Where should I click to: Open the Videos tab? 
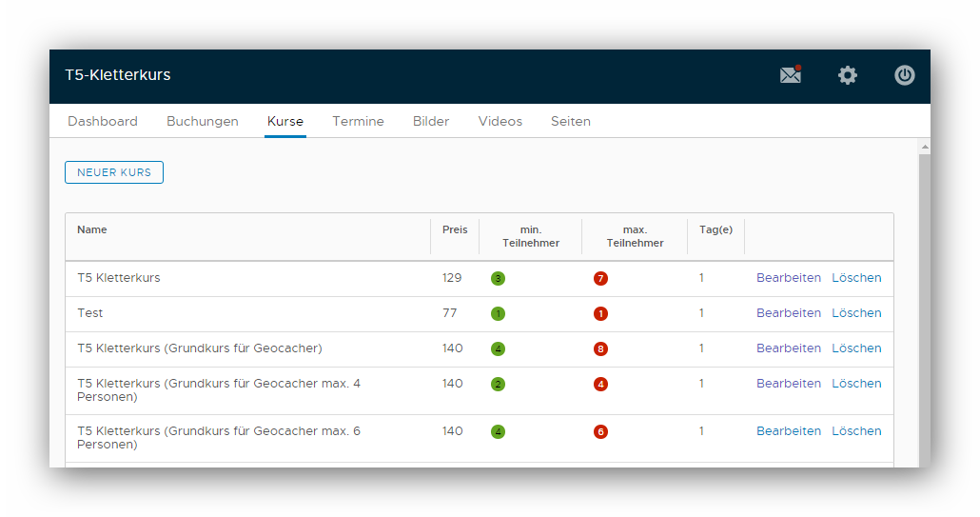[x=500, y=121]
